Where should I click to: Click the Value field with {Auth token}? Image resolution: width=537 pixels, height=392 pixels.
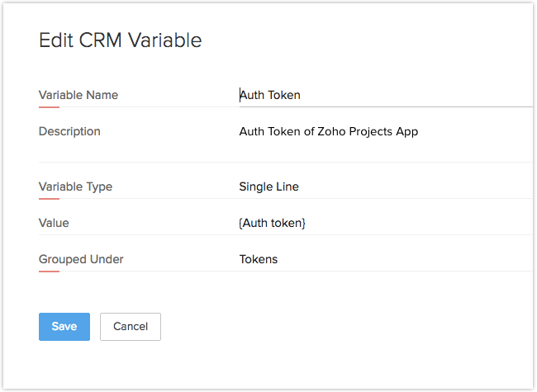point(380,223)
